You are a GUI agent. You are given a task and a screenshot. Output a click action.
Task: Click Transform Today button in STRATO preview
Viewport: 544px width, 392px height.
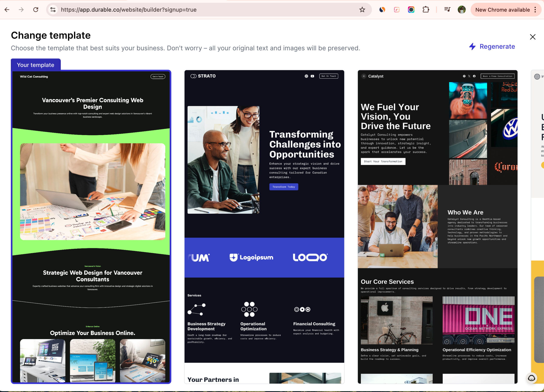[x=283, y=187]
